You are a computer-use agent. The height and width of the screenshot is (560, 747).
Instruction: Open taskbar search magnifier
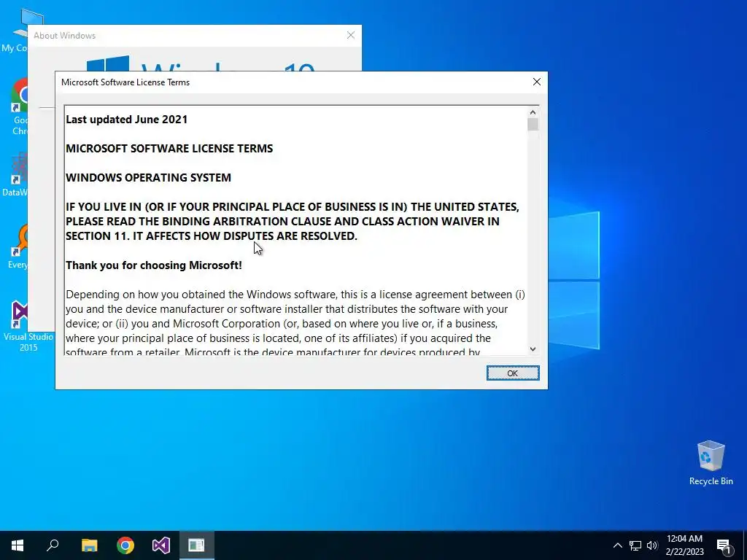53,545
